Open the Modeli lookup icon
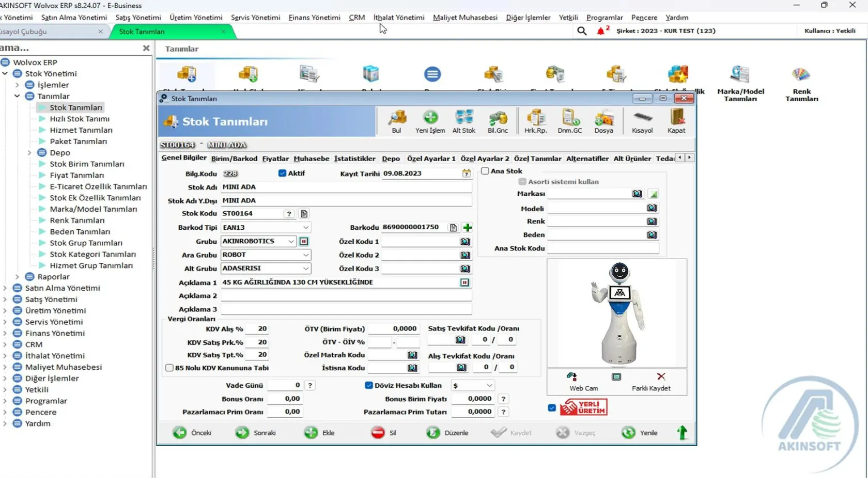Screen dimensions: 868x488 [652, 208]
